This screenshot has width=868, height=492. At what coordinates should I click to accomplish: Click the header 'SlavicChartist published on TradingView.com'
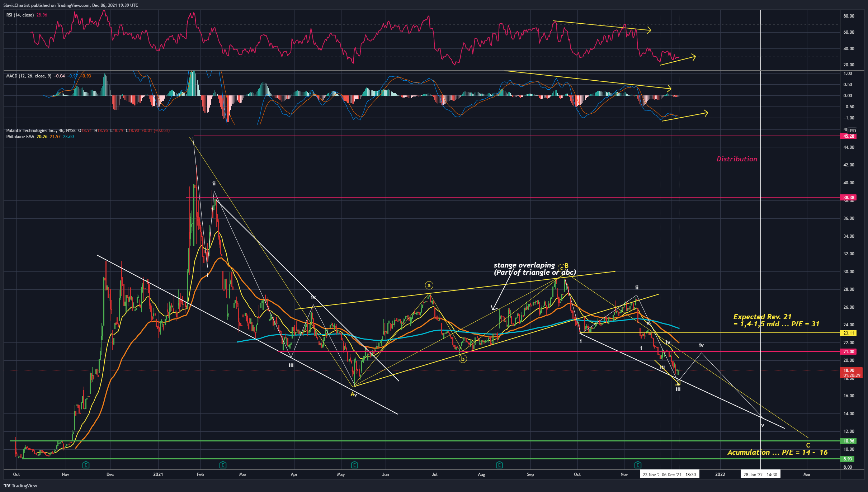(46, 5)
